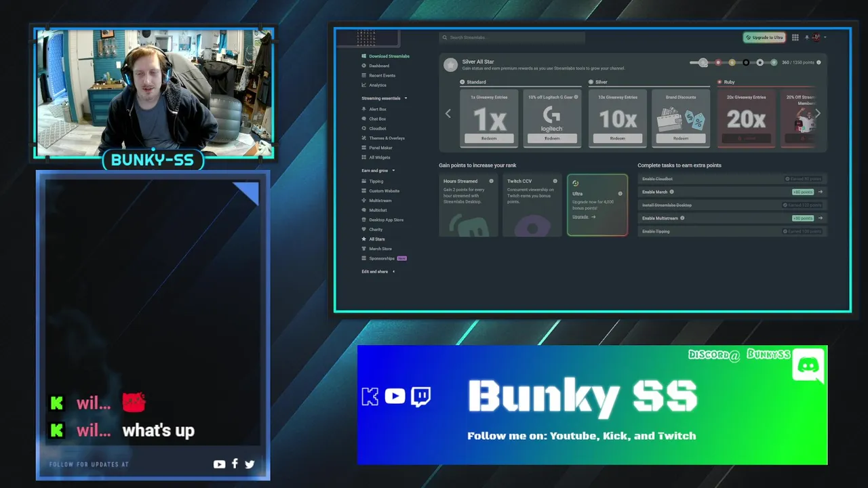Open Sponsorships in the sidebar
The width and height of the screenshot is (868, 488).
click(383, 258)
